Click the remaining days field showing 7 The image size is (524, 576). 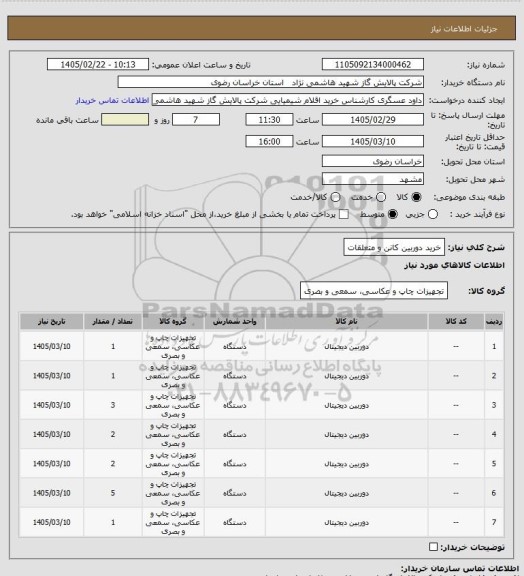196,120
